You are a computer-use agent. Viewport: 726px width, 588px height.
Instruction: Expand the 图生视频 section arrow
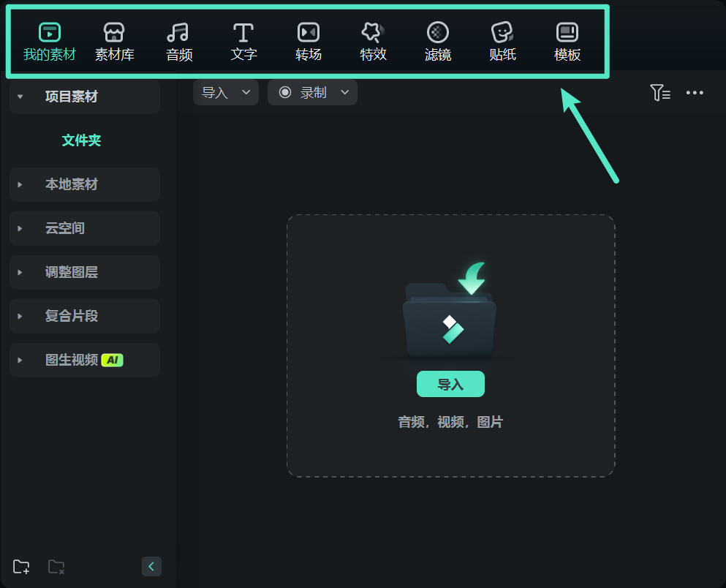[x=20, y=361]
